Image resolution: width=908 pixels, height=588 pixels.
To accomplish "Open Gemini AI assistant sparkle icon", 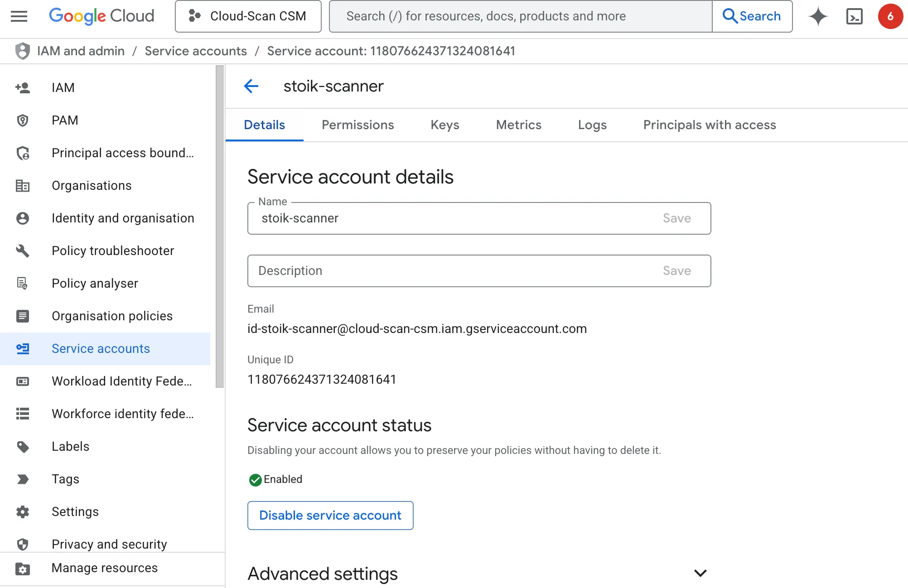I will (818, 16).
